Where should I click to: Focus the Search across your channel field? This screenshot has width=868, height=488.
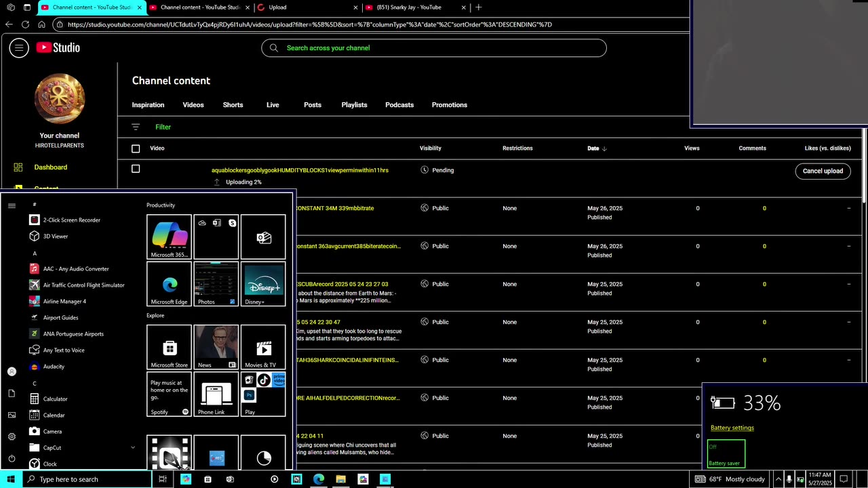pyautogui.click(x=434, y=48)
